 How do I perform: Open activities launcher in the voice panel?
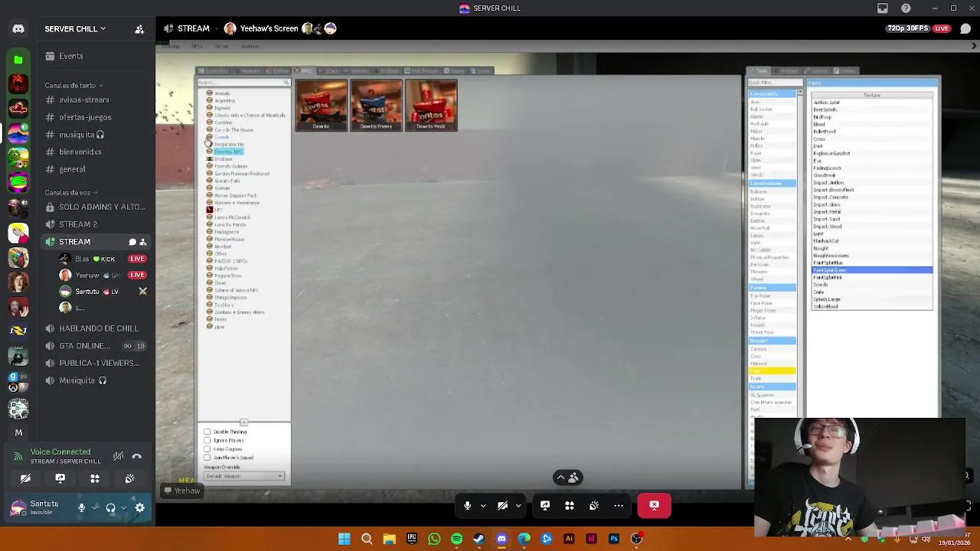tap(95, 478)
